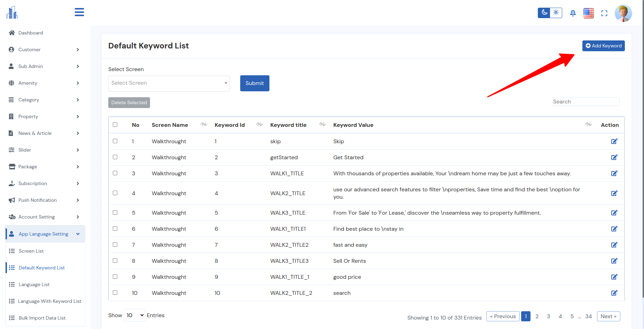
Task: Edit the WALK3_TITLE3 keyword row
Action: pyautogui.click(x=614, y=261)
